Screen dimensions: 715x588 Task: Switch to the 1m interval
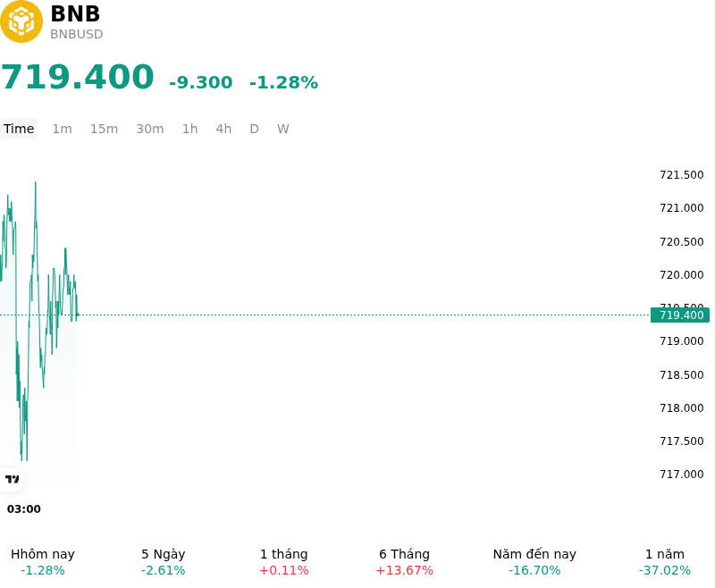62,129
